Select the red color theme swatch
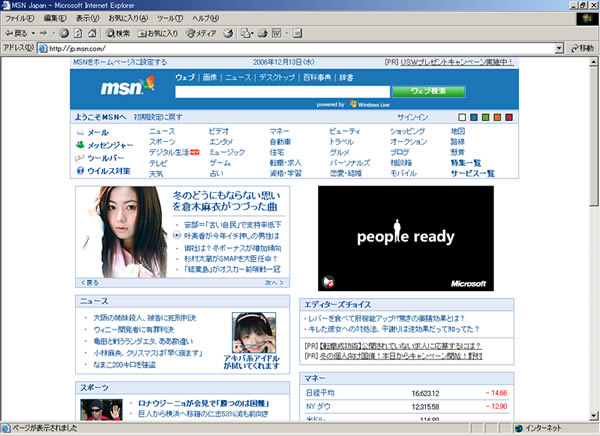Viewport: 600px width, 436px height. click(509, 117)
